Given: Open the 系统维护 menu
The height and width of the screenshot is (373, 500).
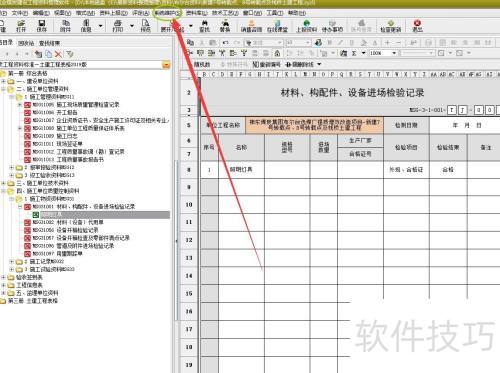Looking at the screenshot, I should (x=167, y=13).
